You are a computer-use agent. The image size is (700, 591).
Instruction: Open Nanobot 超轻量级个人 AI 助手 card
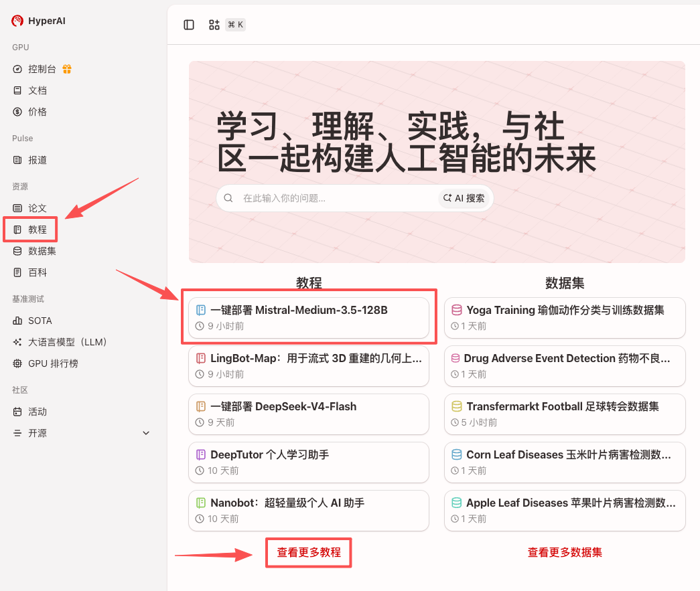[309, 510]
